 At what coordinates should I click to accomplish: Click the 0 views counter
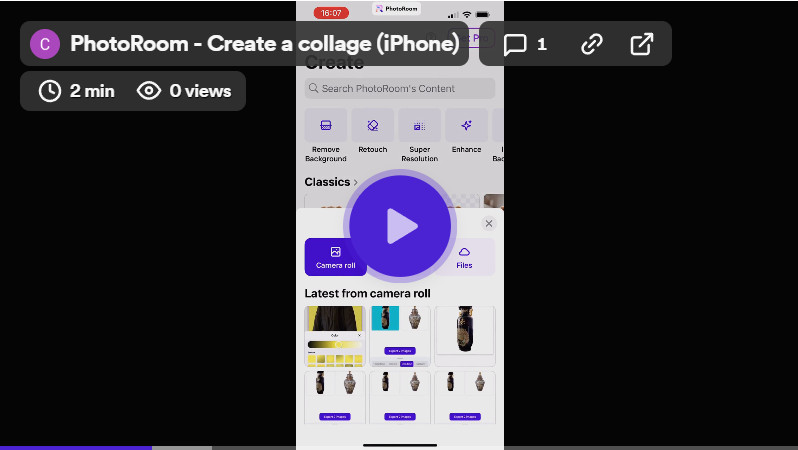pos(201,91)
